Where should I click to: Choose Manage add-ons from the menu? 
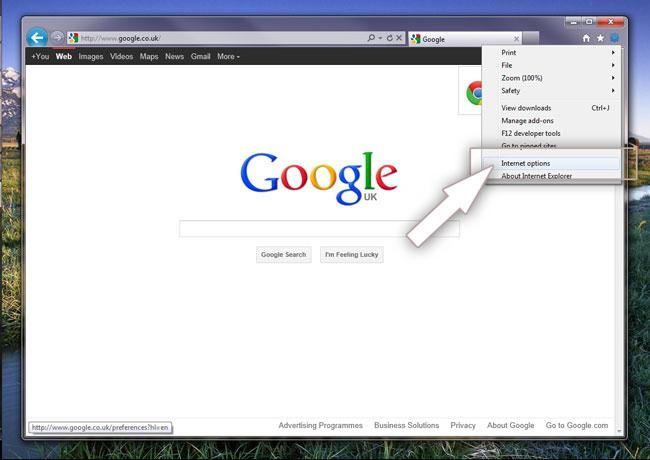click(552, 121)
